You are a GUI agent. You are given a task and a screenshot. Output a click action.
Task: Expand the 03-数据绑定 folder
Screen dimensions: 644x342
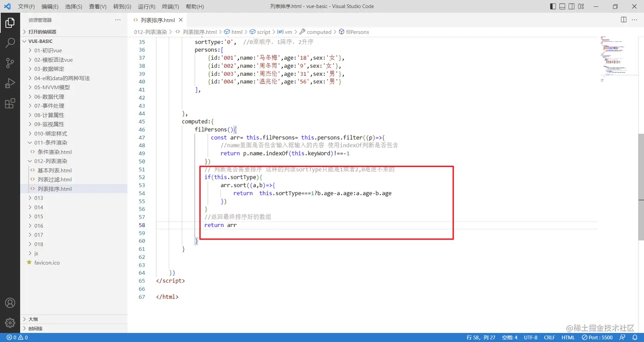74,69
